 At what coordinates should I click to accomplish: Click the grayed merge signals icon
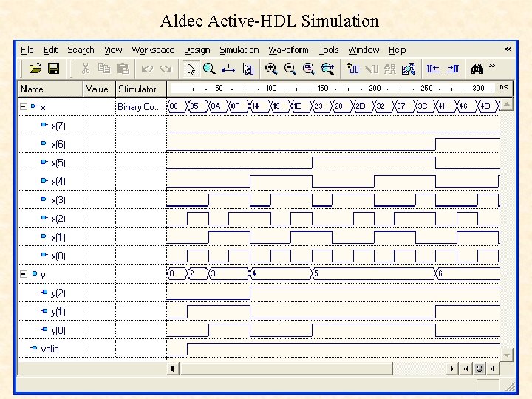pos(390,69)
